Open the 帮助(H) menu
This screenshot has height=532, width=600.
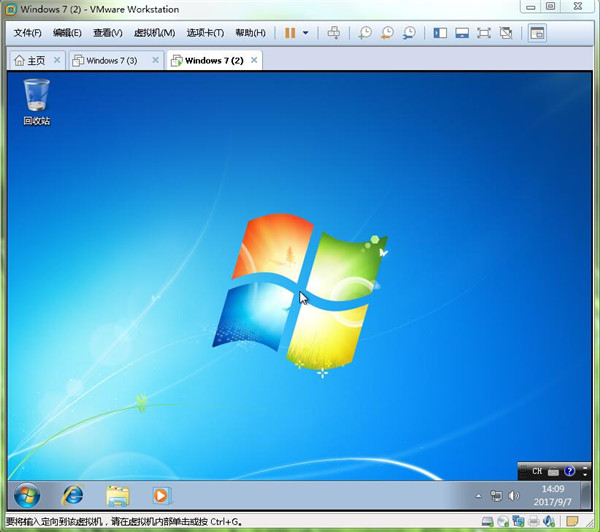[250, 33]
